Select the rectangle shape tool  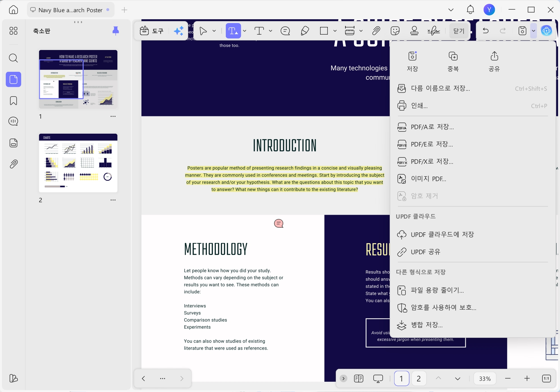click(324, 31)
